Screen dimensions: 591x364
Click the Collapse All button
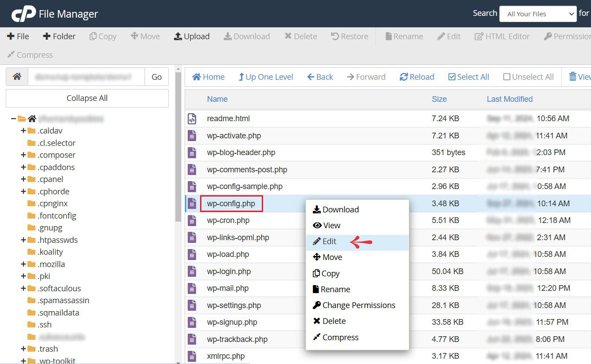pos(87,98)
